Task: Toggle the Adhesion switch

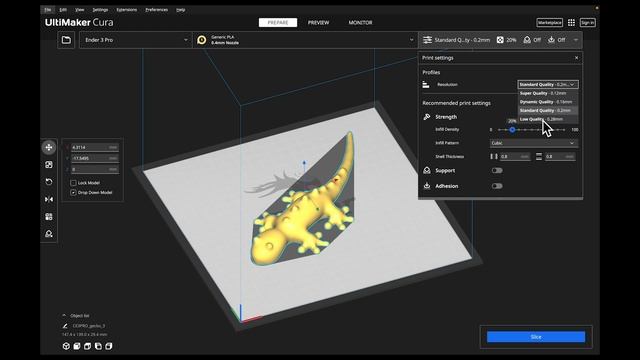Action: [497, 186]
